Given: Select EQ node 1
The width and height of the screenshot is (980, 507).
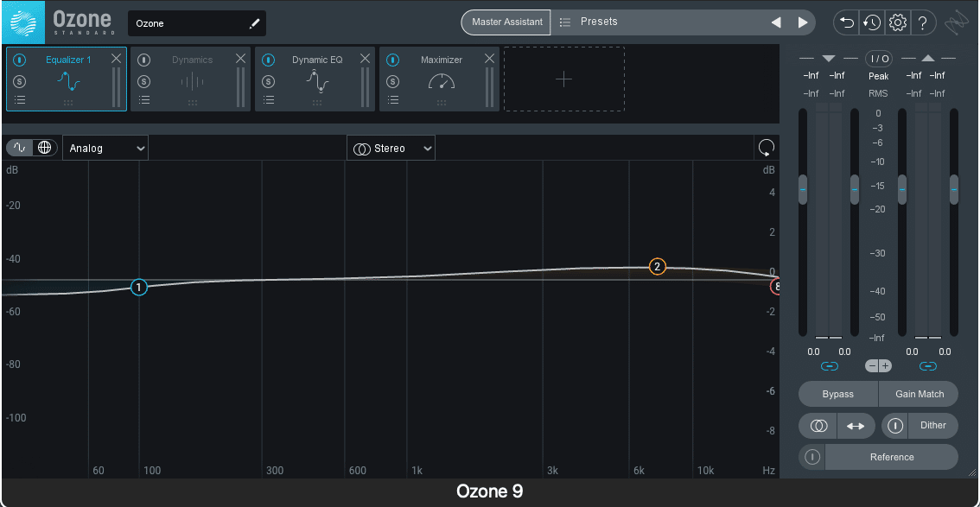Looking at the screenshot, I should [x=139, y=288].
